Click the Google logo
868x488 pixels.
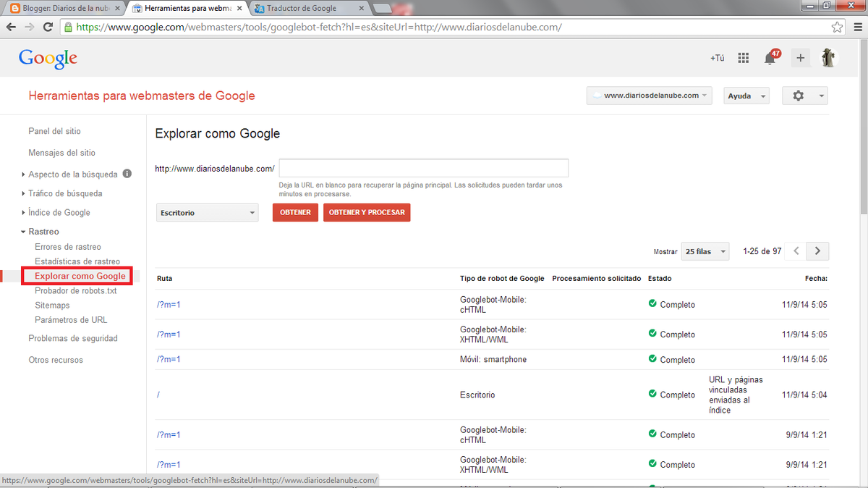[x=48, y=59]
